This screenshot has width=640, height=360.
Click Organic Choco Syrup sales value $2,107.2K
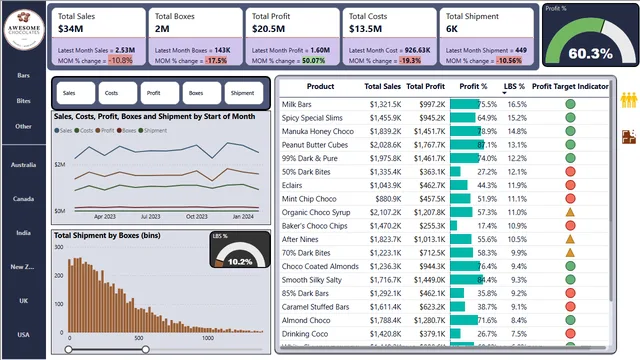[385, 212]
